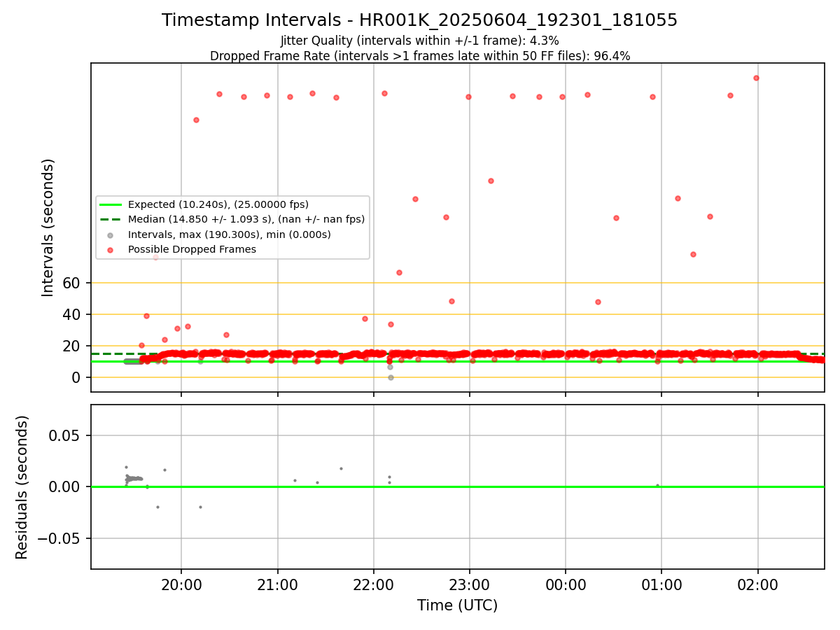
Task: Click the 'Time (UTC)' x-axis label
Action: (x=457, y=605)
